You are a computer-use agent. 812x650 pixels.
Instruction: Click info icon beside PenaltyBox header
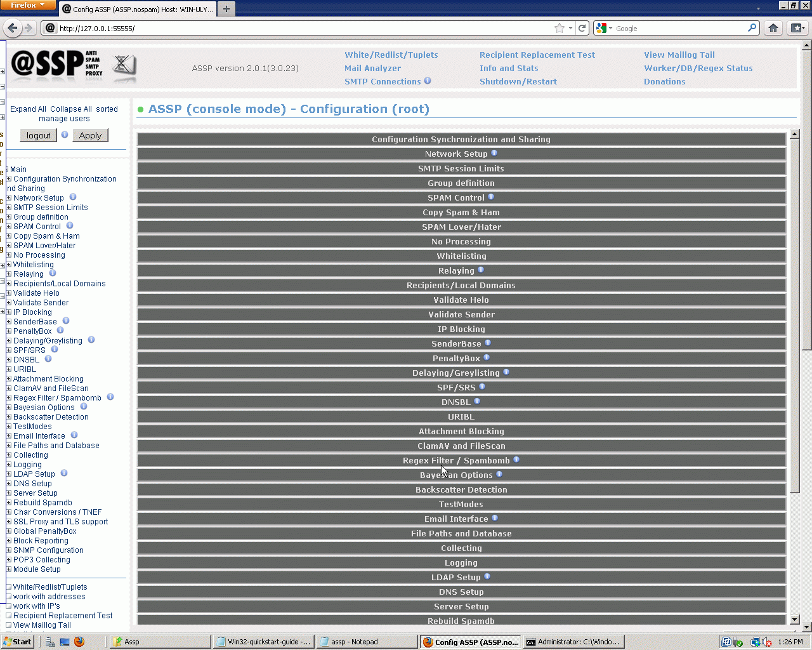[487, 357]
